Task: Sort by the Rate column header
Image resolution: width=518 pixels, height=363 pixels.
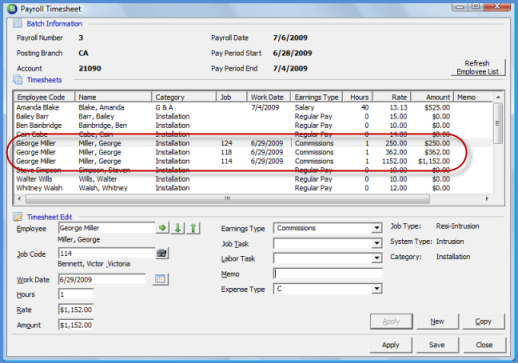Action: 392,97
